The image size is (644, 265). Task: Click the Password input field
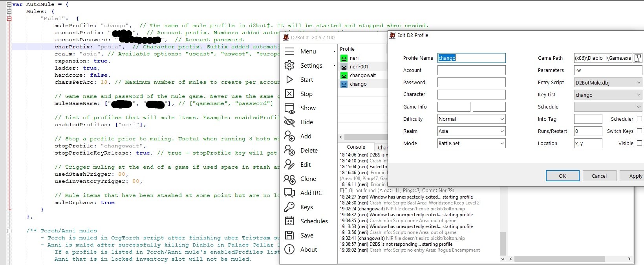[x=471, y=83]
